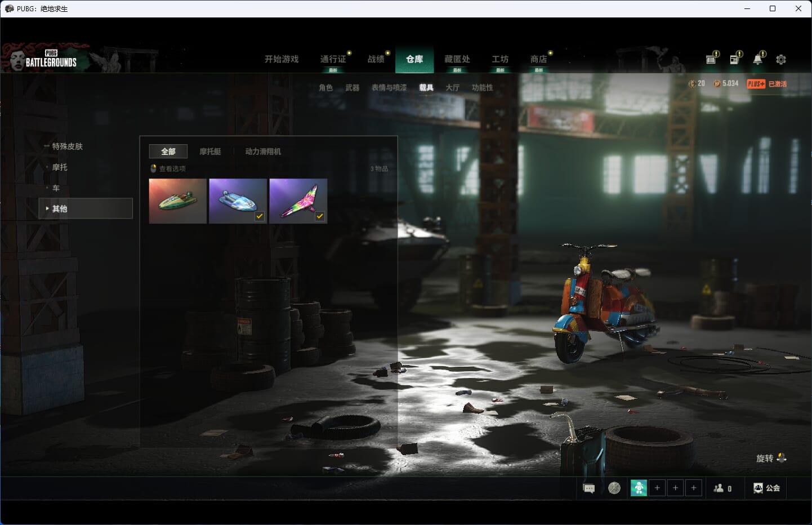This screenshot has height=525, width=812.
Task: Filter by 动力滑翔机 motor glider
Action: click(x=263, y=152)
